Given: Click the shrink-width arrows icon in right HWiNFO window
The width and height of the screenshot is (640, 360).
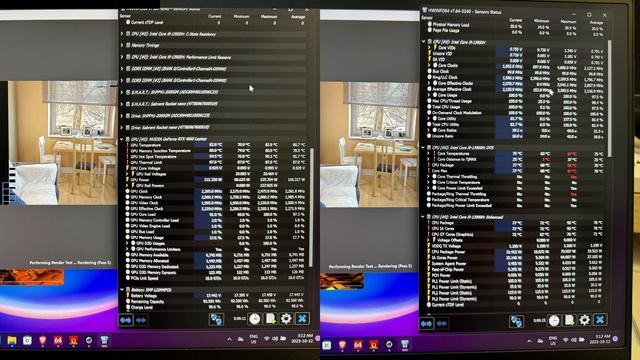Looking at the screenshot, I should 442,324.
